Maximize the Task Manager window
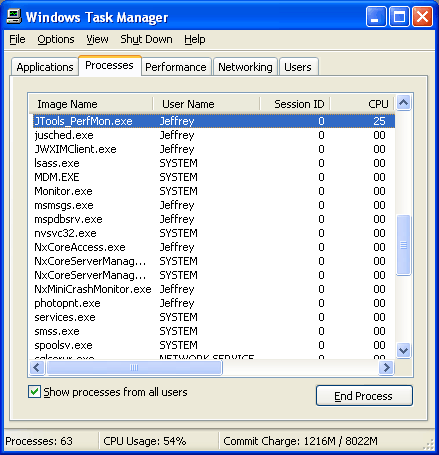 [x=399, y=16]
